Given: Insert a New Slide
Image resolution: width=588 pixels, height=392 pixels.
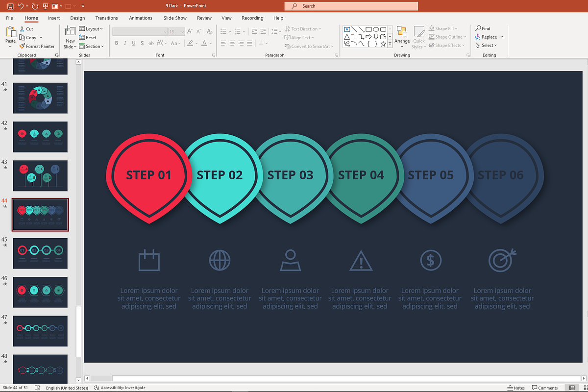Looking at the screenshot, I should pos(70,38).
